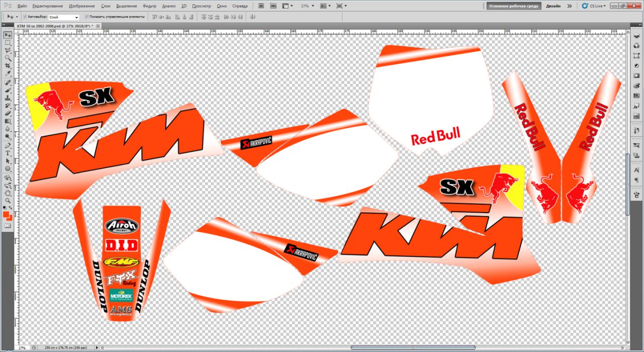The image size is (644, 352).
Task: Select the Rectangular Marquee tool
Action: 8,43
